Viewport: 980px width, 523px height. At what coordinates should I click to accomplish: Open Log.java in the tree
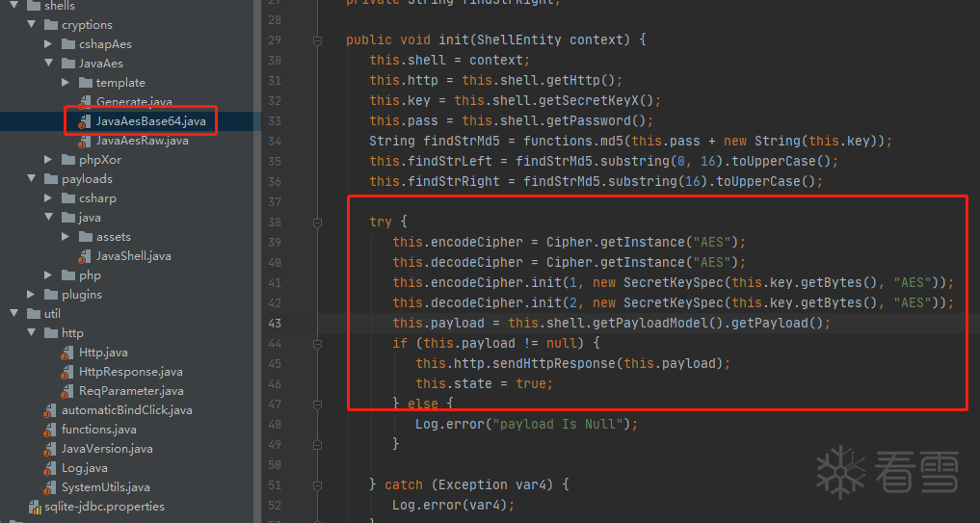(85, 468)
